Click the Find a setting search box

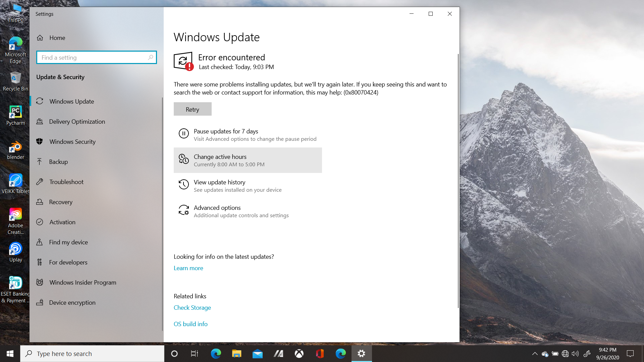tap(97, 57)
